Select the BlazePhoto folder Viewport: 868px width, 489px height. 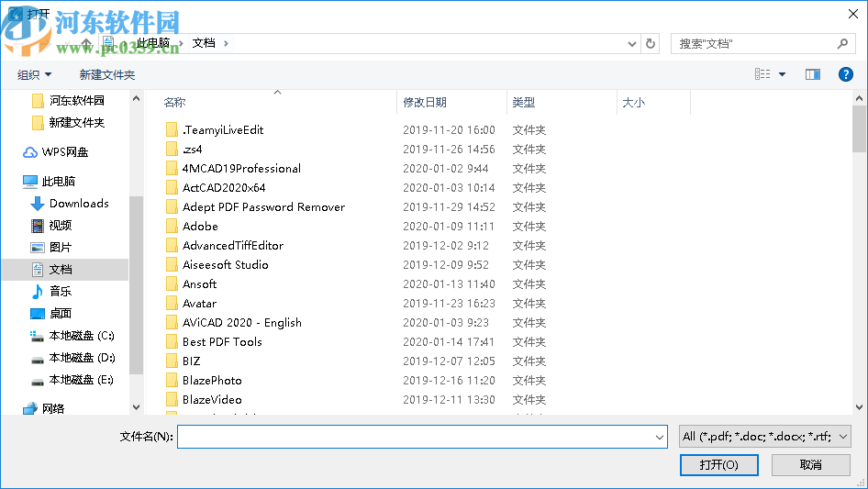212,381
